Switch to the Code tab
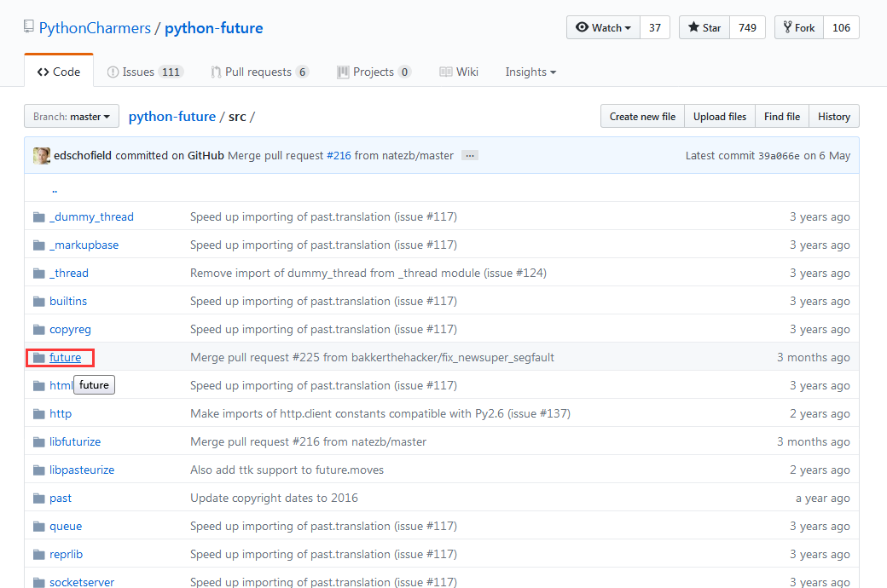Screen dimensions: 887x588 (x=59, y=72)
